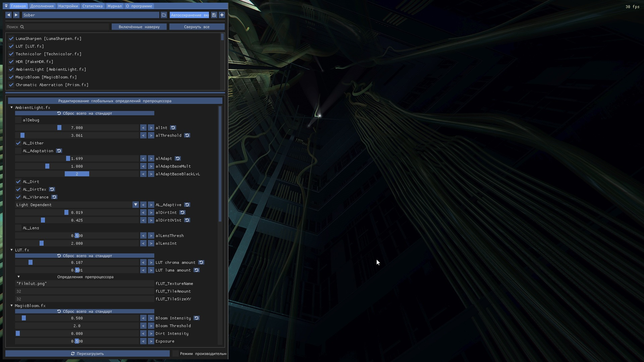This screenshot has width=644, height=362.
Task: Collapse the AmbientLight.fx section
Action: tap(11, 107)
